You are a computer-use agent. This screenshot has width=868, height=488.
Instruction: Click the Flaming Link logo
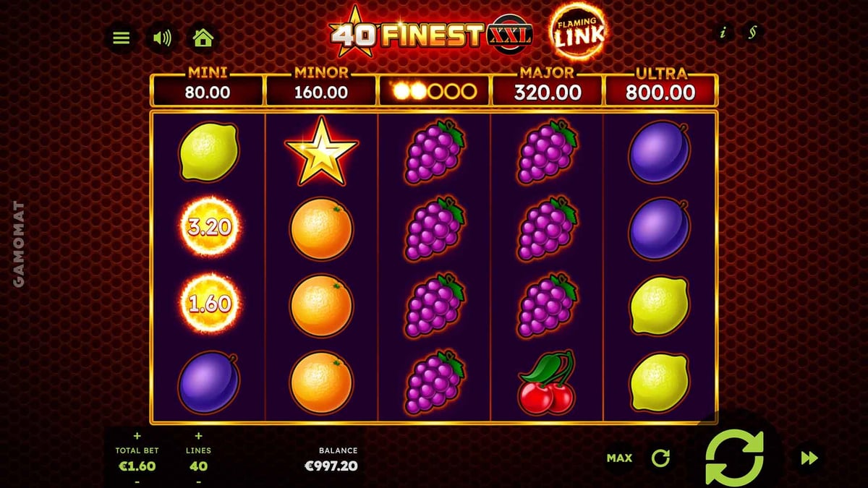point(578,32)
